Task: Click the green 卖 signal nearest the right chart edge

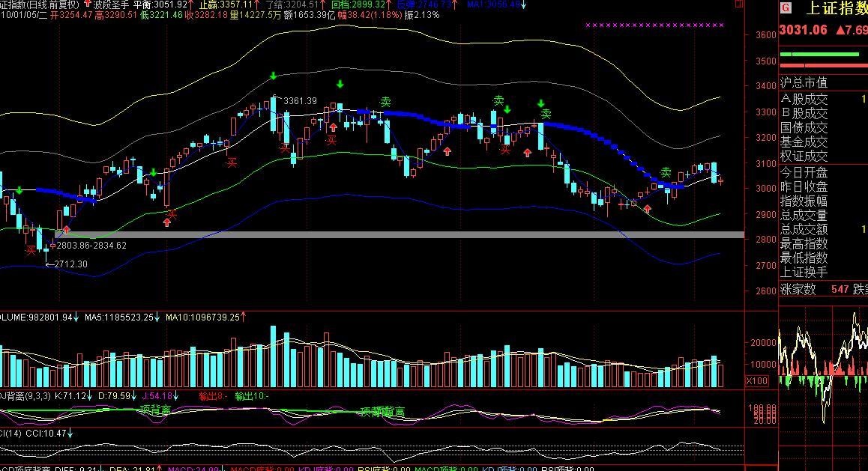Action: click(666, 173)
